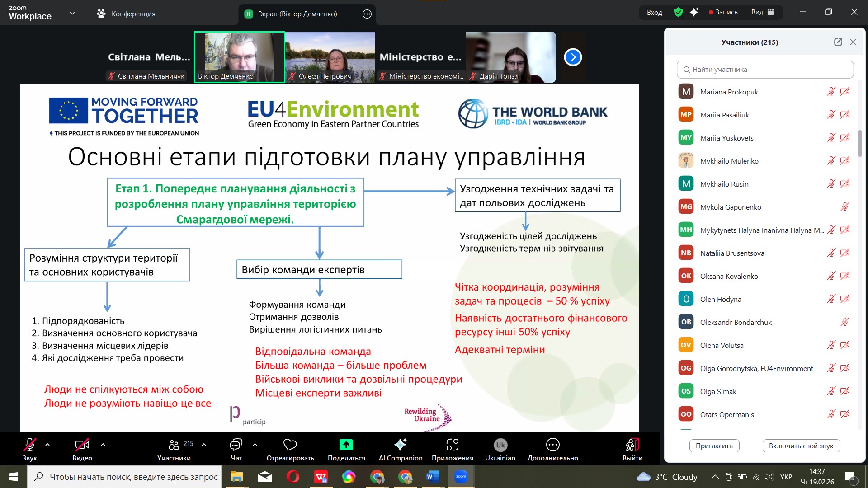Screen dimensions: 868x488
Task: Expand audio options arrow next to Звук
Action: (x=47, y=445)
